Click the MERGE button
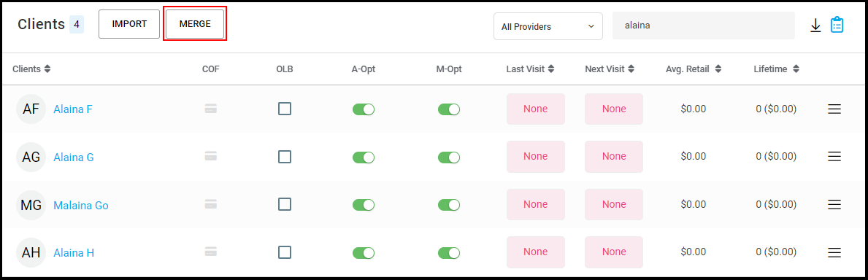 coord(195,24)
